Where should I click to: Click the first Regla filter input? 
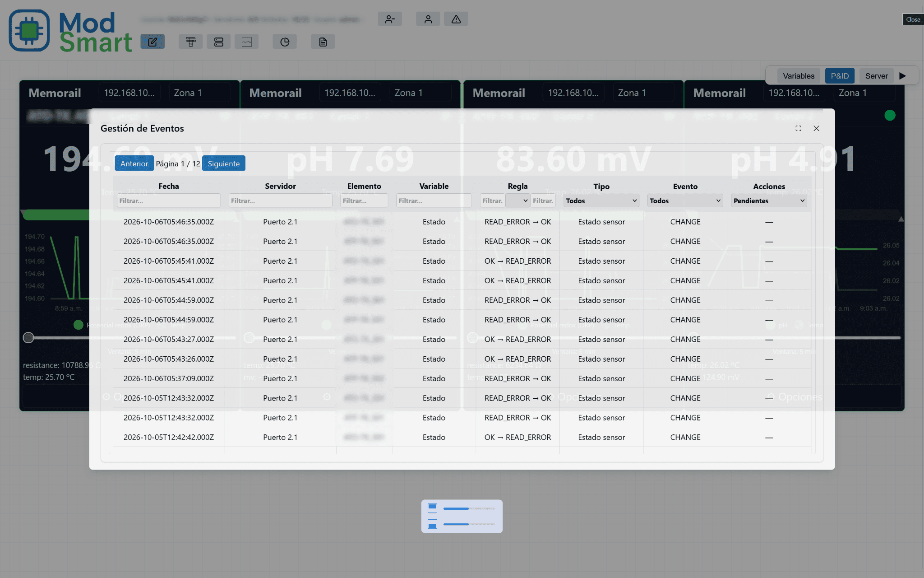(x=492, y=200)
